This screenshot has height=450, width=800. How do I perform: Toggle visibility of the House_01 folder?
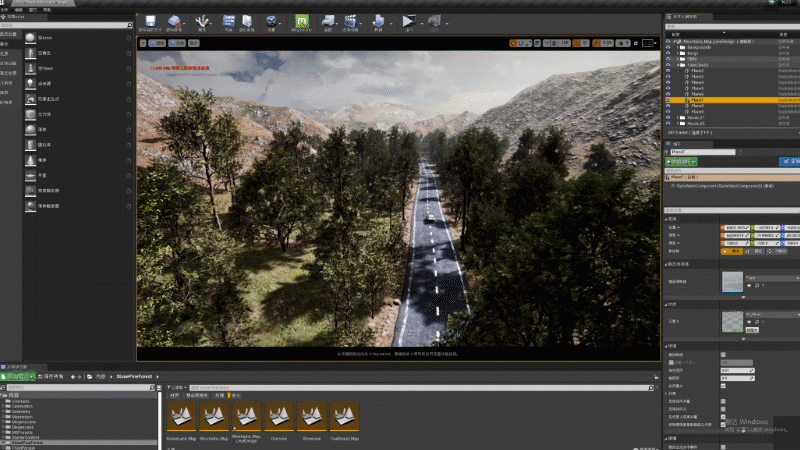pyautogui.click(x=668, y=118)
